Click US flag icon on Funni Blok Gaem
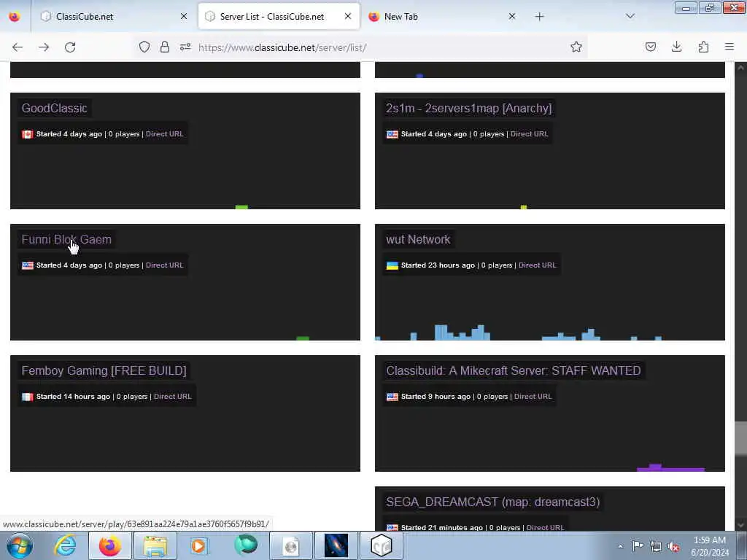 coord(28,265)
